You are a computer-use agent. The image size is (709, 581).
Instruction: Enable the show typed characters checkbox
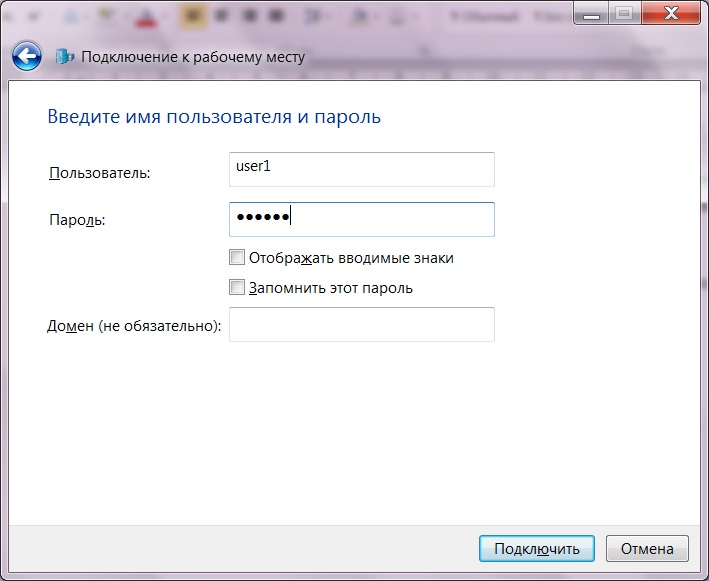coord(237,257)
